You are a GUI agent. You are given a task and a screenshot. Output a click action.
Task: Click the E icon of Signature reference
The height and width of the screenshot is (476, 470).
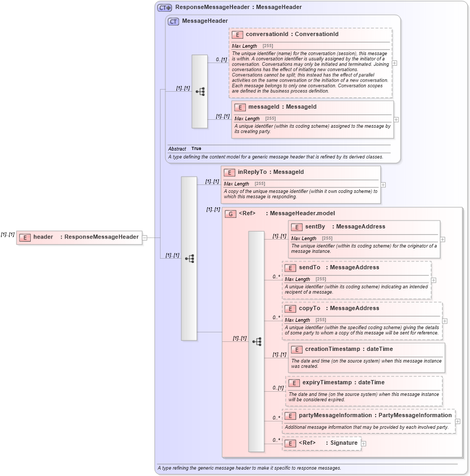[290, 443]
